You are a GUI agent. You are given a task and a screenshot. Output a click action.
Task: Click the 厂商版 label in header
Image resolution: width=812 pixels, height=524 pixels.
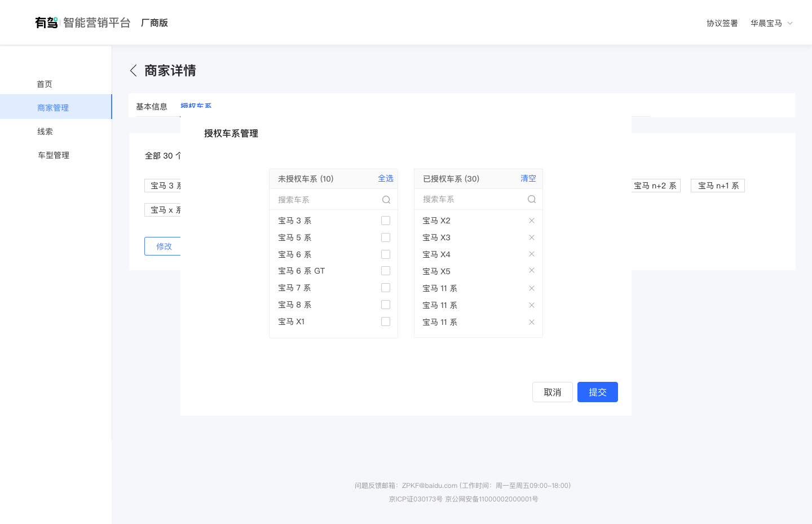click(x=155, y=23)
